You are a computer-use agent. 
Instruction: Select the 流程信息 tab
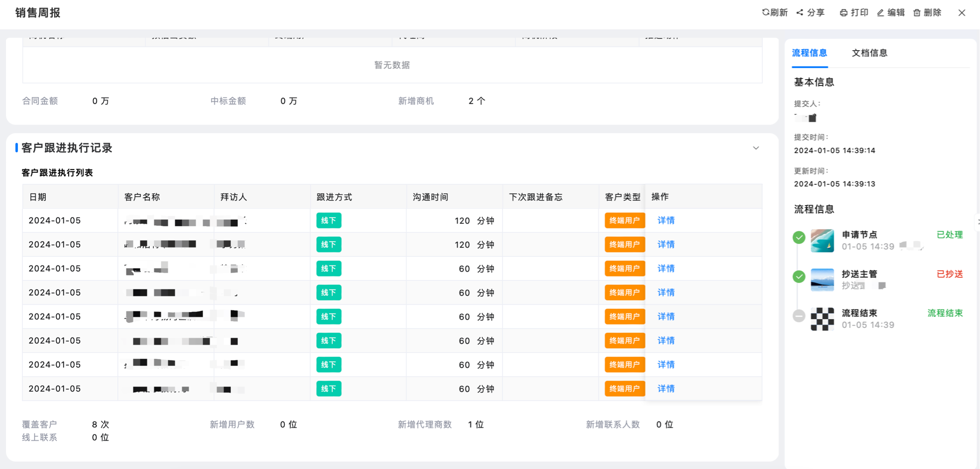(x=809, y=53)
